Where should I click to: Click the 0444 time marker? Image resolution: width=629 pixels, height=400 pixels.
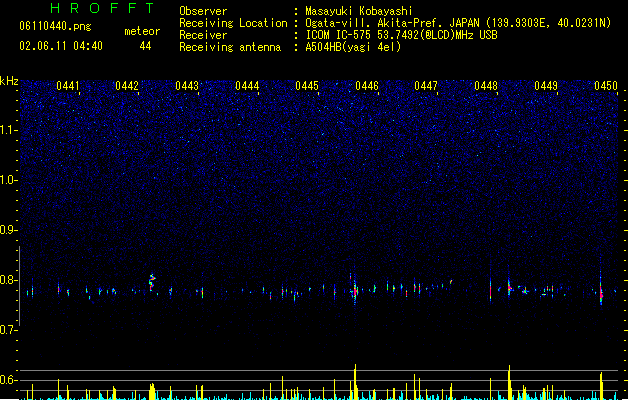tap(247, 86)
